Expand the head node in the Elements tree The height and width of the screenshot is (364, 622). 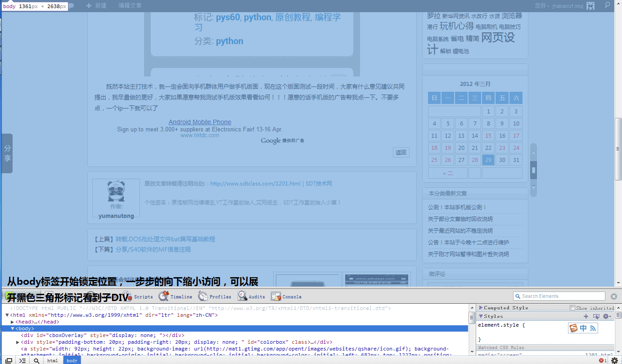tap(12, 322)
